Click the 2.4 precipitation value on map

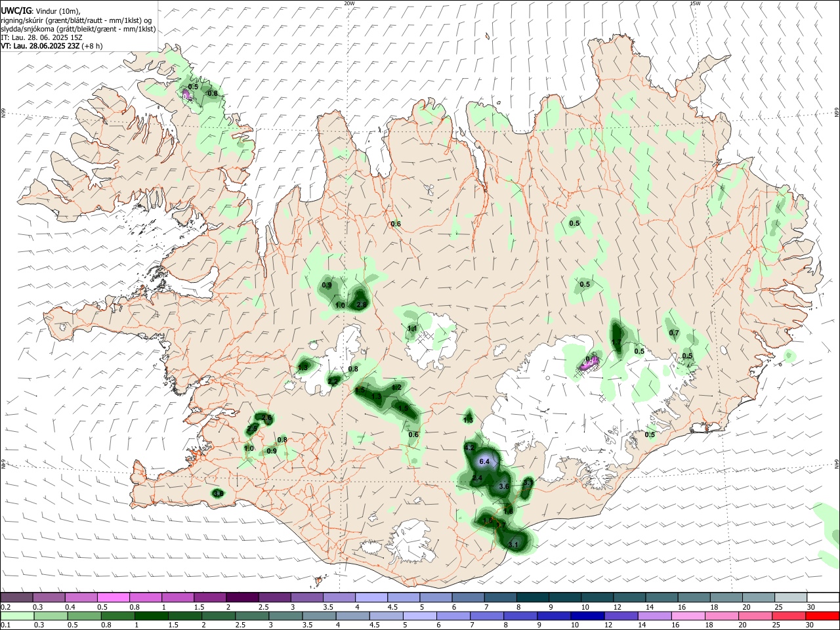477,478
